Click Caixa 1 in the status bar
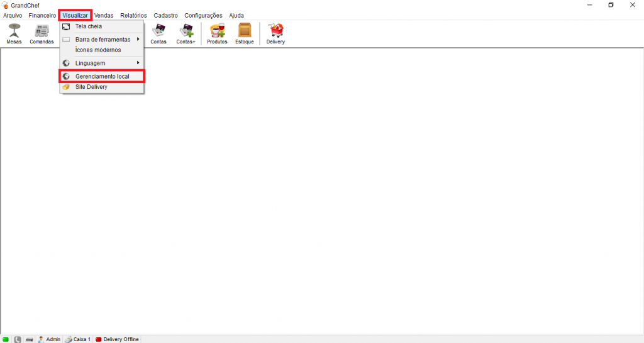 point(78,339)
